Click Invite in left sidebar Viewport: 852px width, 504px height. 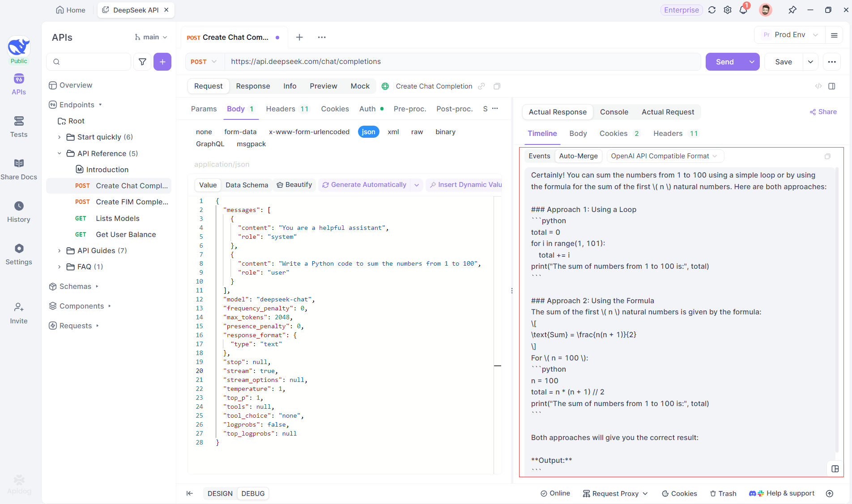point(19,313)
